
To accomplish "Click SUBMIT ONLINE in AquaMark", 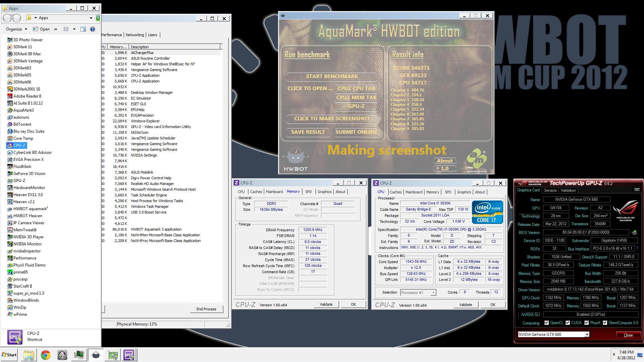I will coord(356,132).
